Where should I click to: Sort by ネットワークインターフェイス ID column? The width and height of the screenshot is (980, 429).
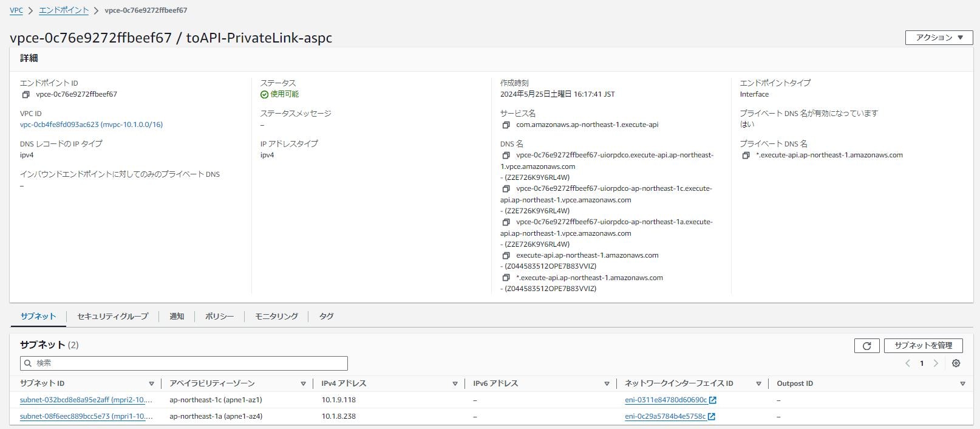[758, 384]
